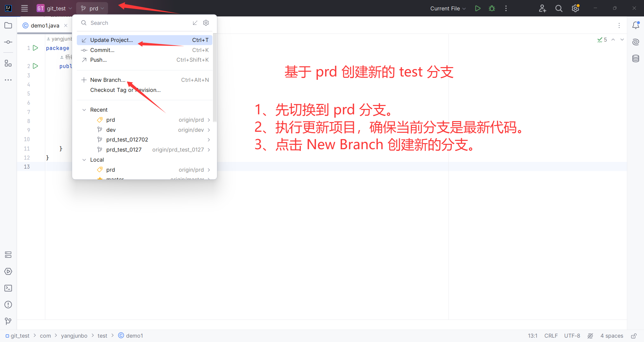This screenshot has height=342, width=644.
Task: Open the Terminal tool window
Action: coord(8,288)
